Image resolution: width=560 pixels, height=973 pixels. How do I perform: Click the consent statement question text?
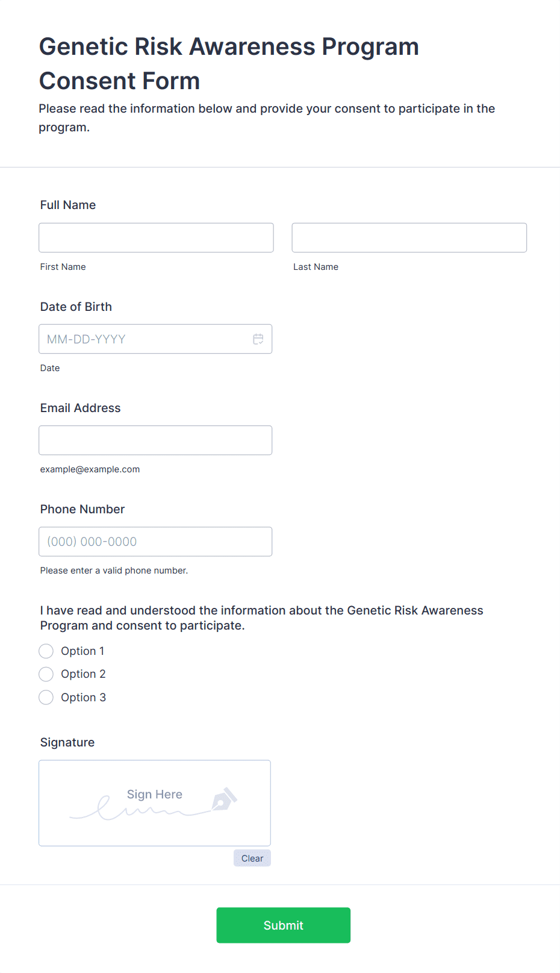coord(261,618)
